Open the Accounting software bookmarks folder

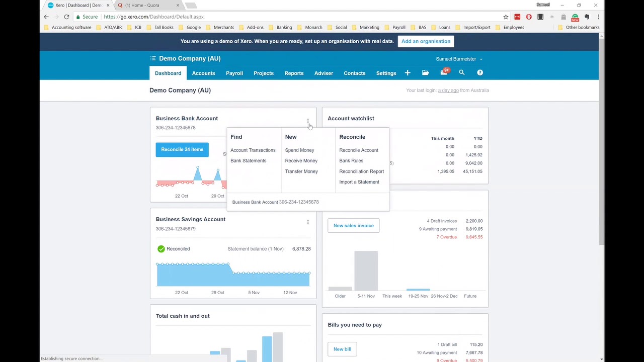pos(68,27)
